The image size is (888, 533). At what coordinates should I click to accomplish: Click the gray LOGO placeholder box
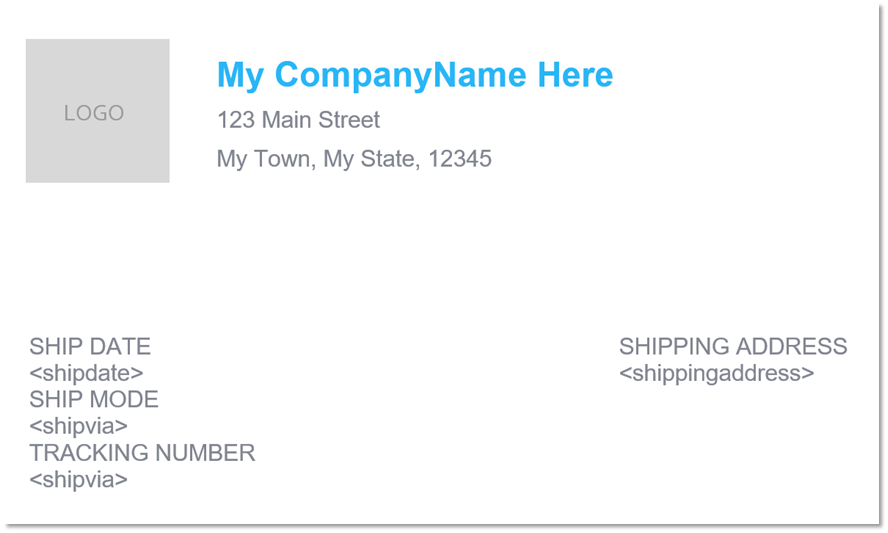97,110
